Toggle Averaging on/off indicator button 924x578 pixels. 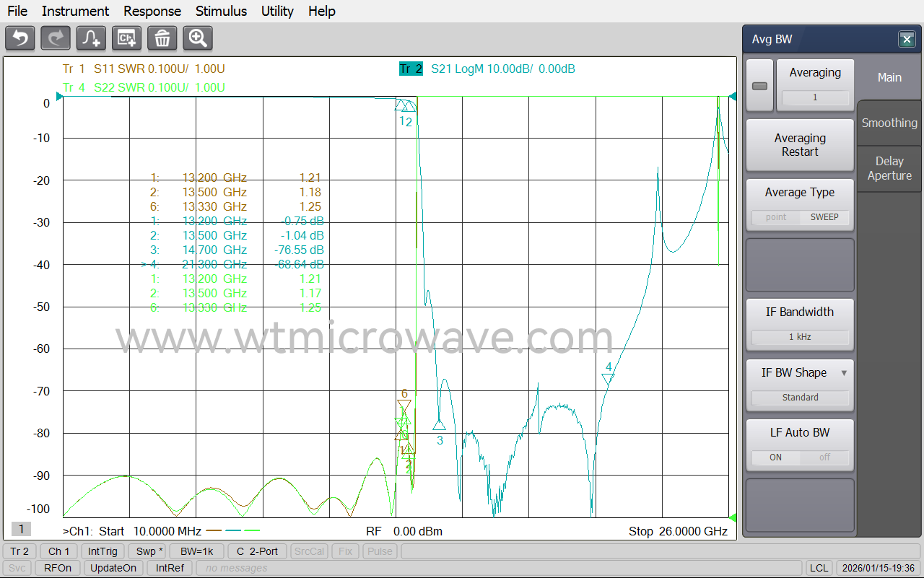(759, 86)
